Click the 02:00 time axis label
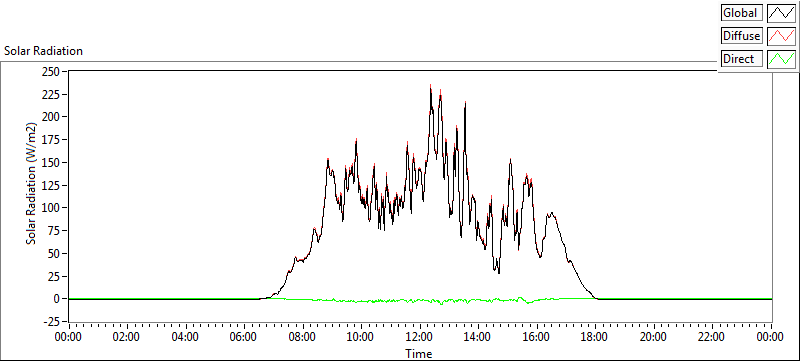 127,337
